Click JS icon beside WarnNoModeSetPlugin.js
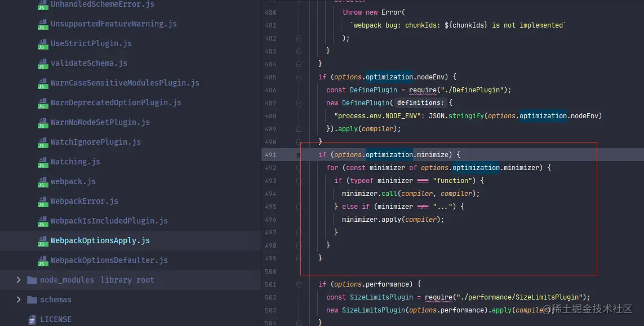The width and height of the screenshot is (644, 326). pos(43,123)
